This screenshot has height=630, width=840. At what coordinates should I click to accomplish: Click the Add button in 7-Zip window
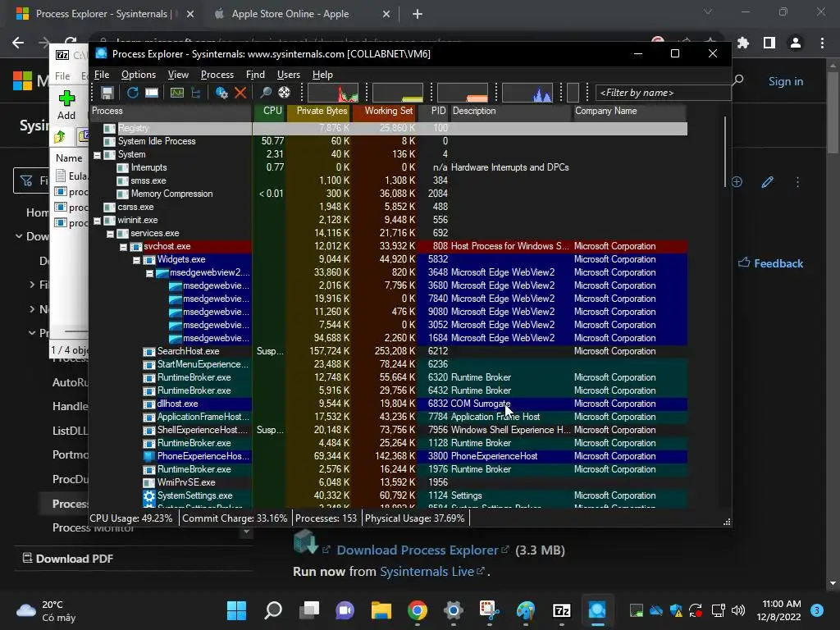[x=66, y=105]
